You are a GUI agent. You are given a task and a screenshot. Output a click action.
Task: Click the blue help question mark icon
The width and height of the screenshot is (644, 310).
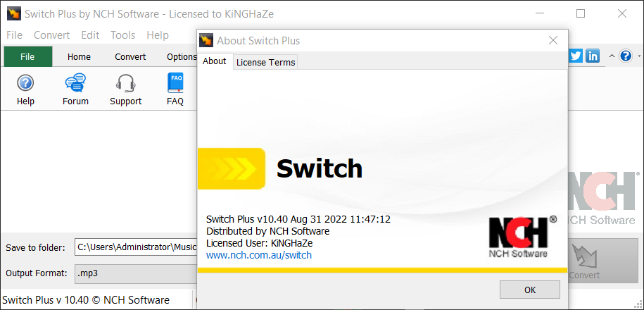pos(626,56)
